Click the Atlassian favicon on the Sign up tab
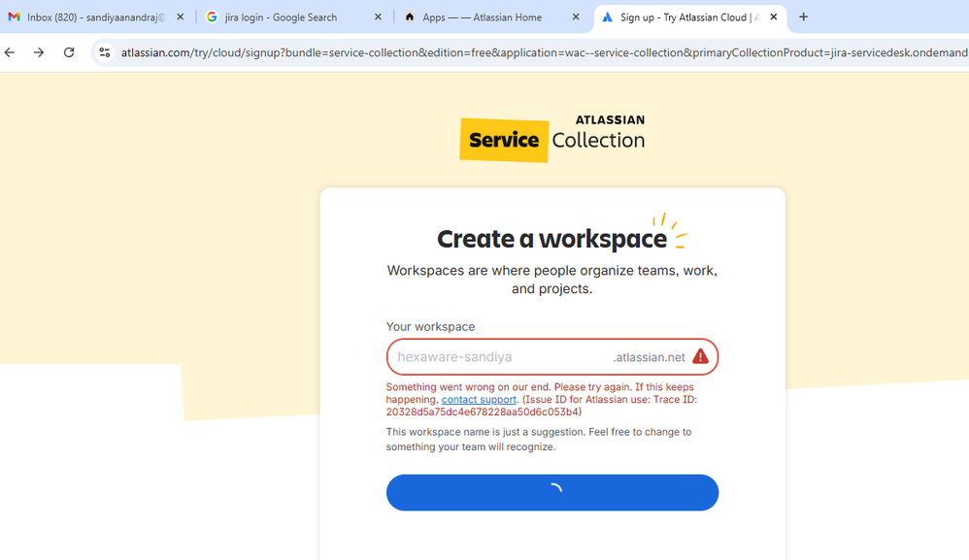Image resolution: width=969 pixels, height=560 pixels. tap(608, 17)
